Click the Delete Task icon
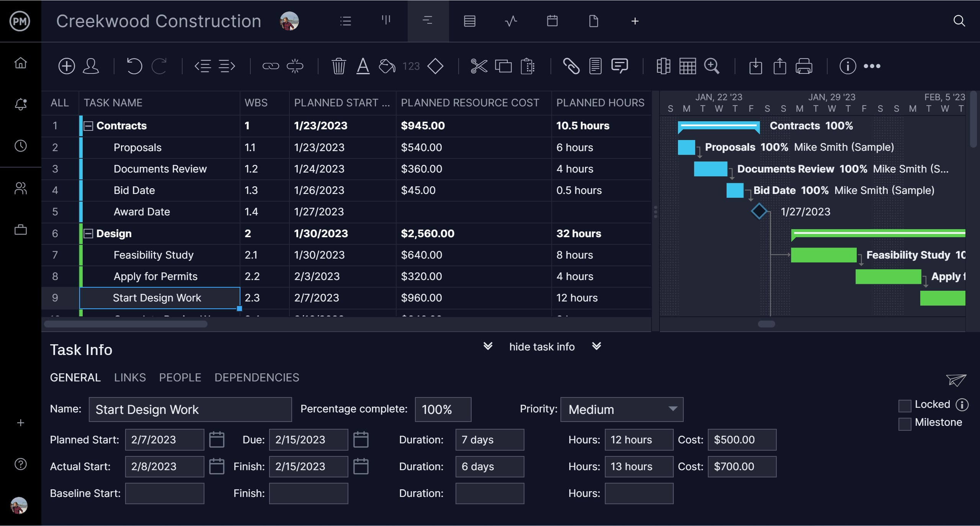 tap(338, 65)
